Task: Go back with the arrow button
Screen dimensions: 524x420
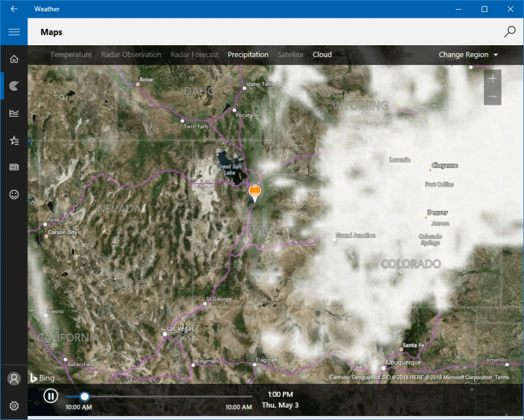Action: (14, 9)
